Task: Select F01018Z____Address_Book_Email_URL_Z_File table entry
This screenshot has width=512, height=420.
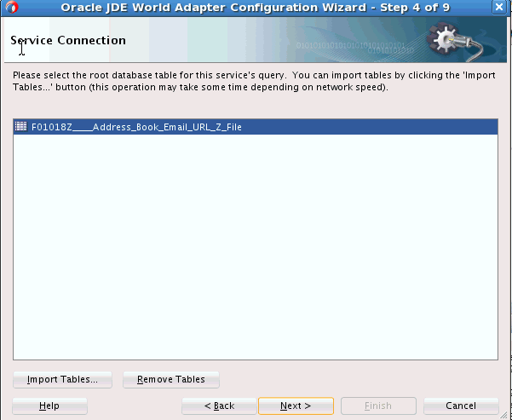Action: tap(256, 127)
